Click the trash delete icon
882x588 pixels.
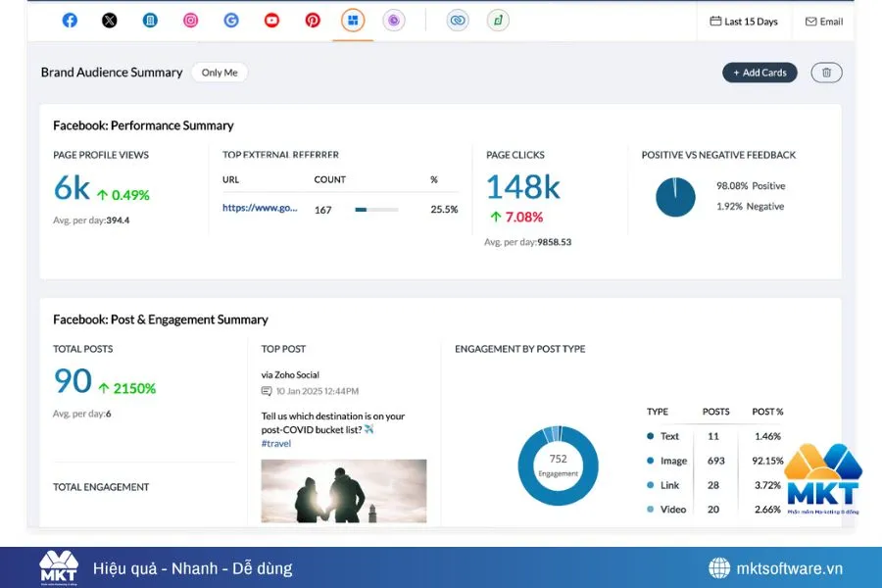click(826, 73)
